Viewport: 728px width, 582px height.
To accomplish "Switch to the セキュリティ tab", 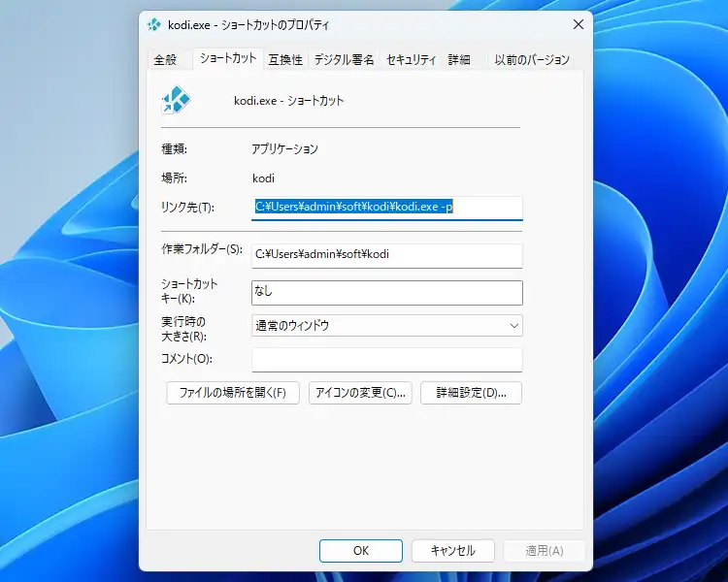I will 412,60.
